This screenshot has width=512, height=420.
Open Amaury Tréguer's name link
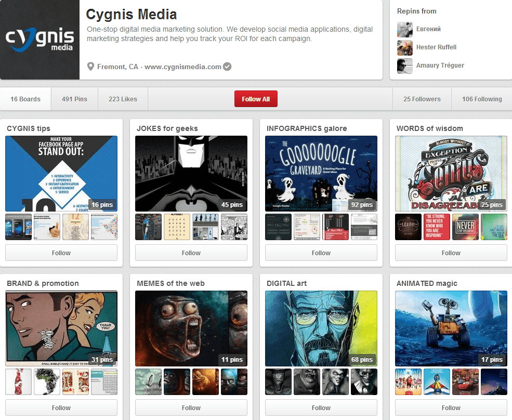tap(440, 65)
